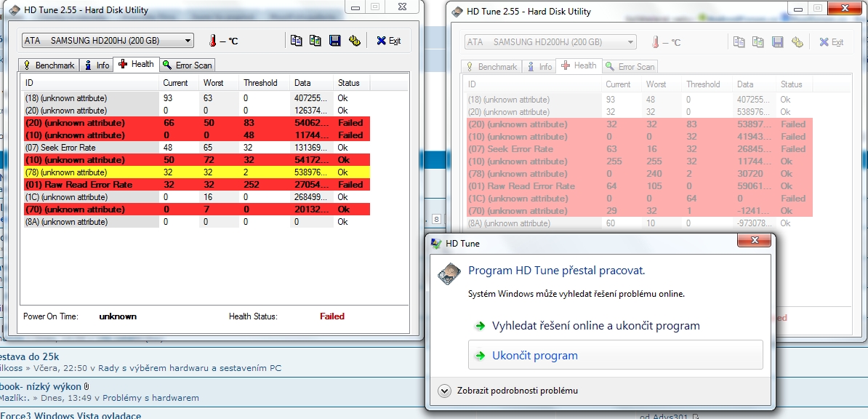Click the Ukončit program option in crash dialog
Screen dimensions: 868x419
[616, 355]
